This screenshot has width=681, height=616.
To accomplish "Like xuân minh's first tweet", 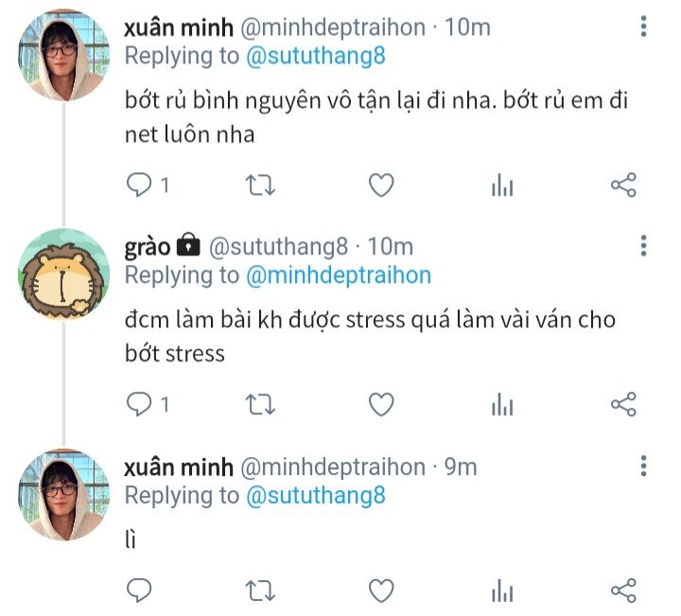I will click(381, 185).
